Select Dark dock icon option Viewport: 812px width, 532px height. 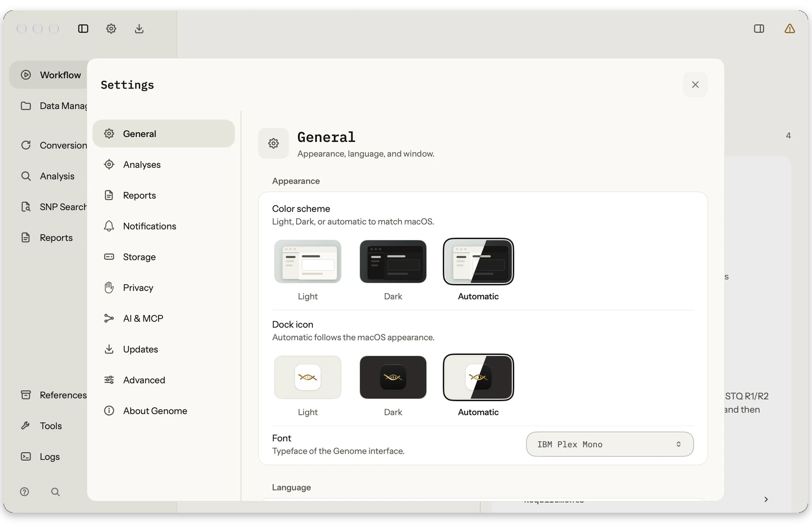click(x=393, y=377)
